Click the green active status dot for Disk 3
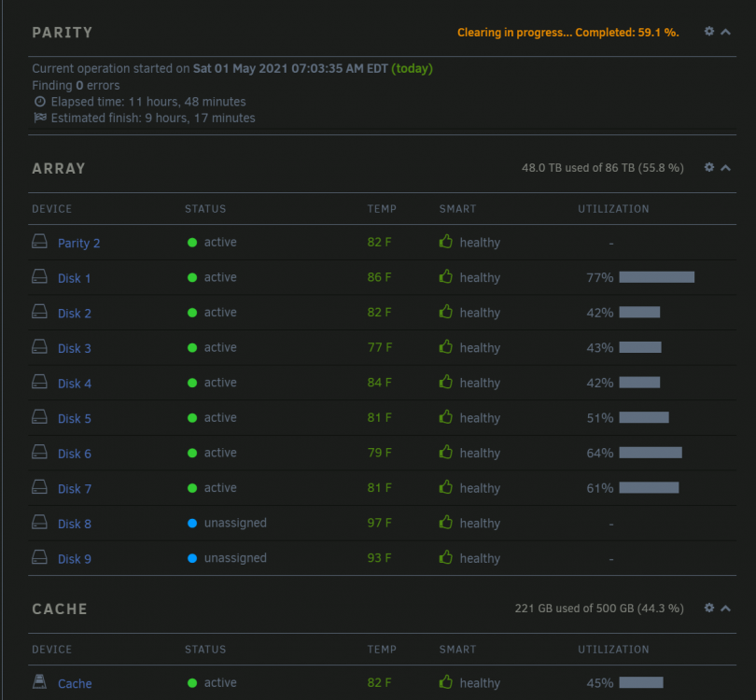Image resolution: width=756 pixels, height=700 pixels. (192, 347)
